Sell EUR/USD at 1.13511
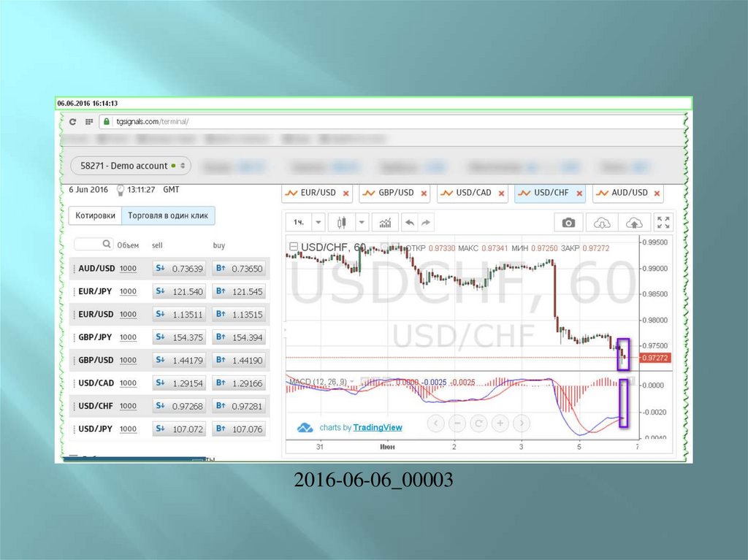Viewport: 748px width, 560px height. [x=180, y=314]
